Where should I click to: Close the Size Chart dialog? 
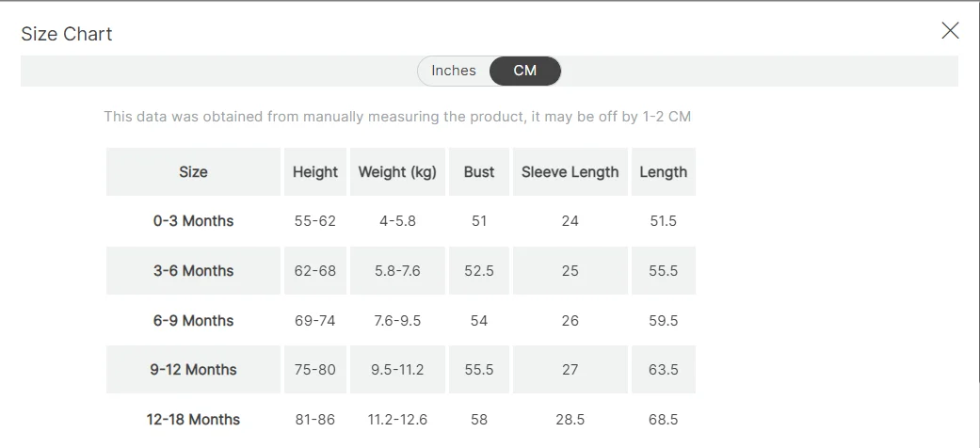click(950, 31)
